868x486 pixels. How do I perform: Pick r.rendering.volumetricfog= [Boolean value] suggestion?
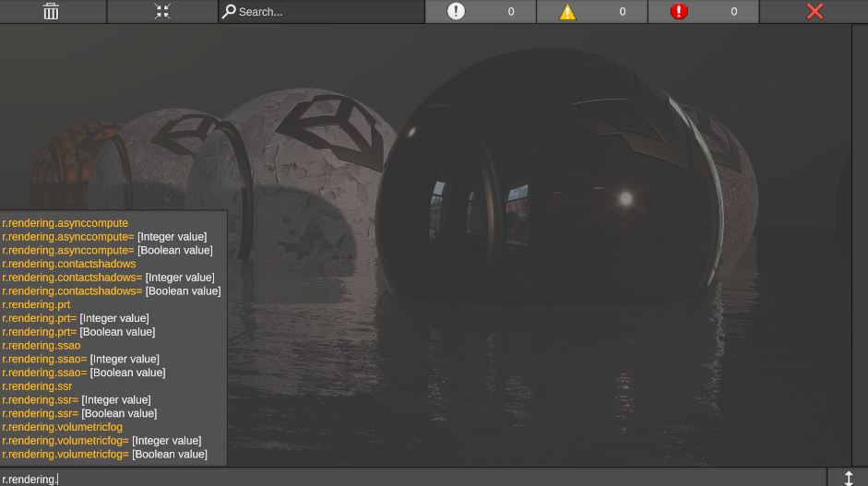pos(104,454)
